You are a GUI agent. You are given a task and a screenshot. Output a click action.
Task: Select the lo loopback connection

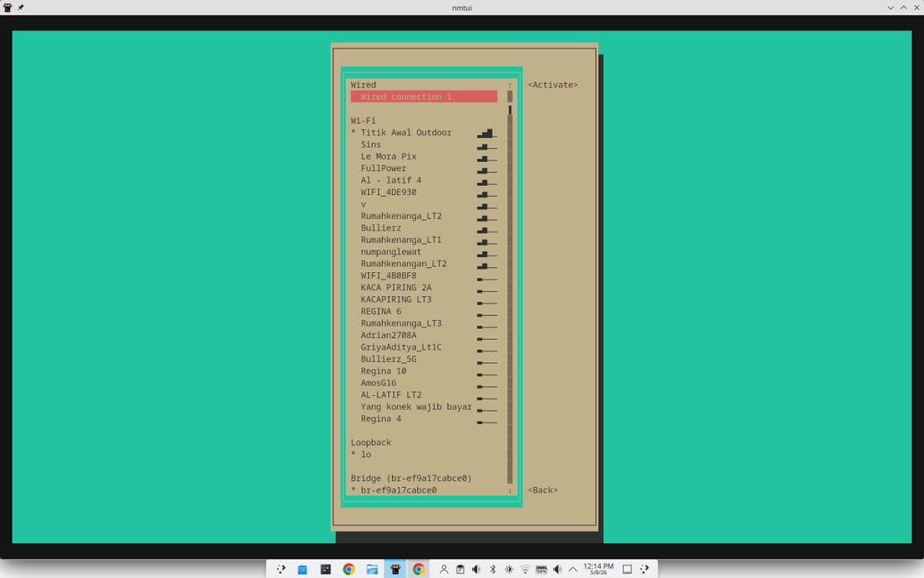coord(423,455)
